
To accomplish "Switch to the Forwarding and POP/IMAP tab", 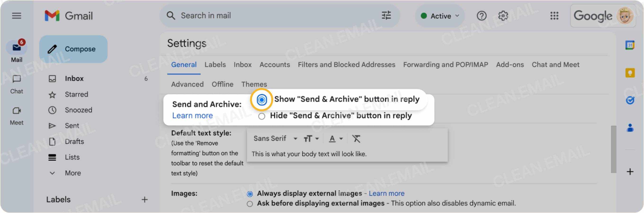I will tap(446, 65).
